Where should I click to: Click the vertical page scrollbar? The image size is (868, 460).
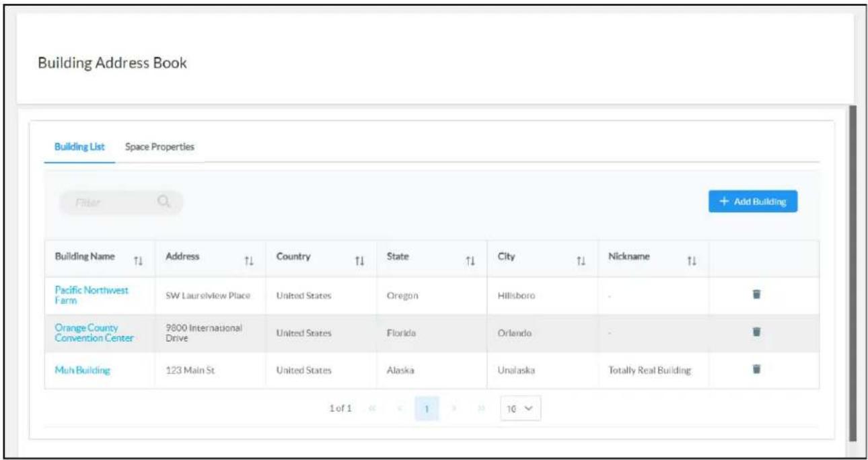854,272
